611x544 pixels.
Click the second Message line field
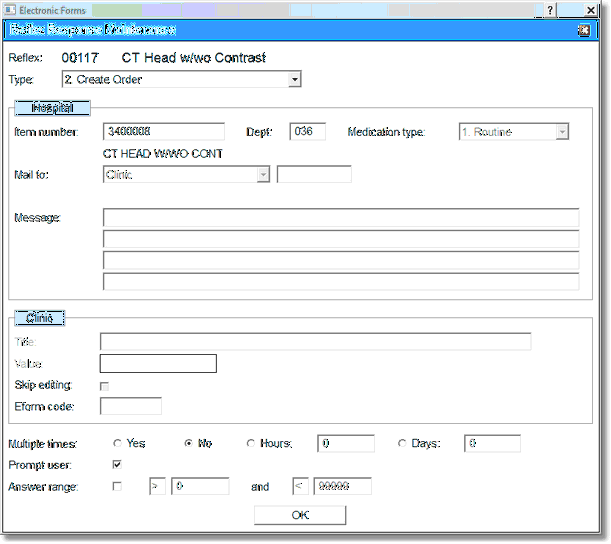pyautogui.click(x=341, y=239)
